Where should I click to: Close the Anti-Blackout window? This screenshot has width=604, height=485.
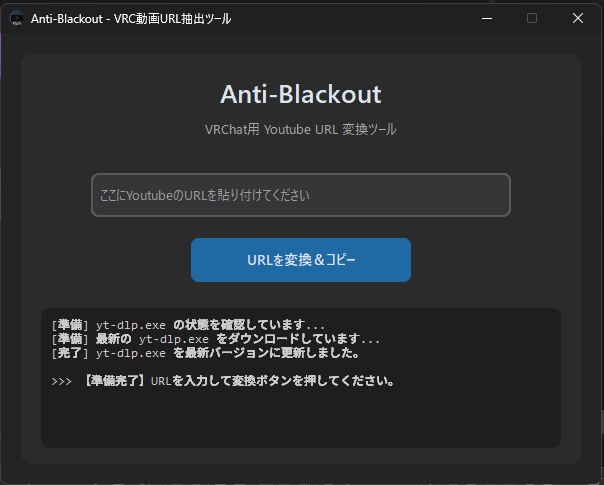point(577,18)
